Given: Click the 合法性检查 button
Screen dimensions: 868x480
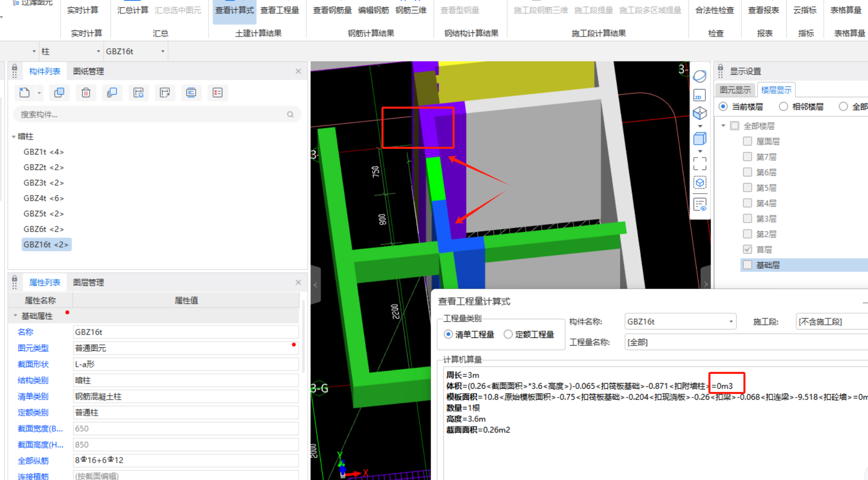Looking at the screenshot, I should pos(715,10).
